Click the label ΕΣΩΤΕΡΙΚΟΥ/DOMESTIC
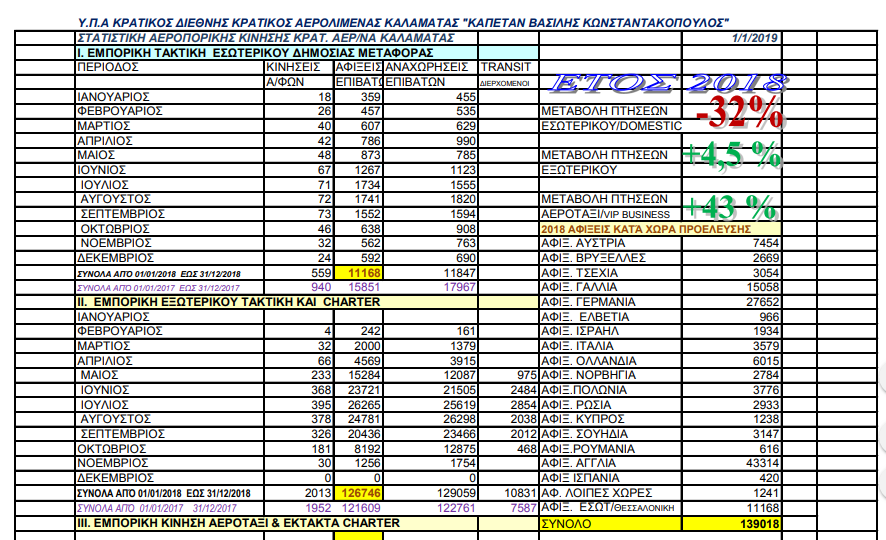The image size is (886, 540). 611,126
